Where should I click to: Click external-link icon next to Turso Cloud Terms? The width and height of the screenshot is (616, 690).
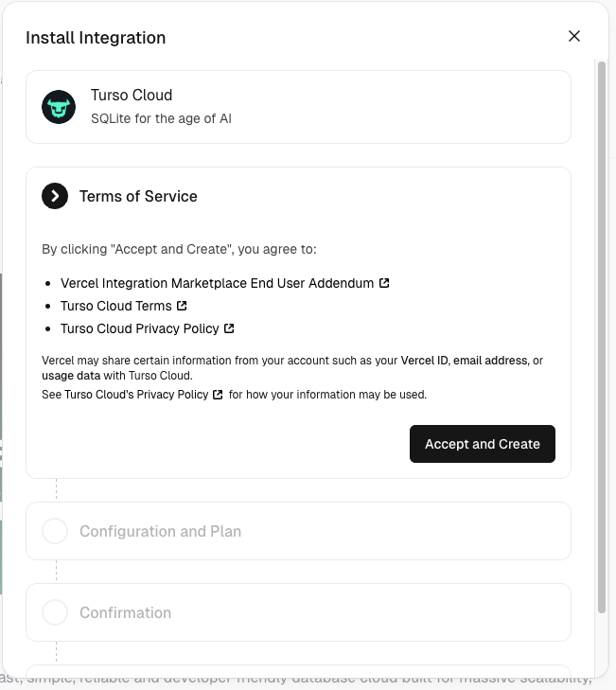182,306
